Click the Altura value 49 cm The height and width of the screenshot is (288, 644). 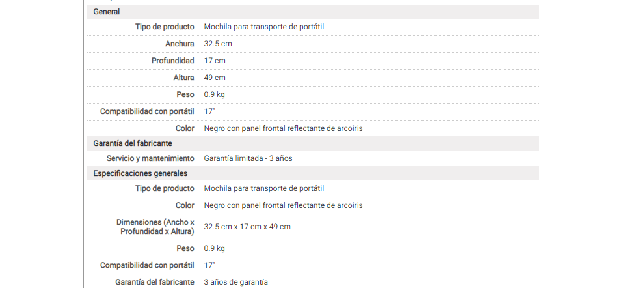215,78
